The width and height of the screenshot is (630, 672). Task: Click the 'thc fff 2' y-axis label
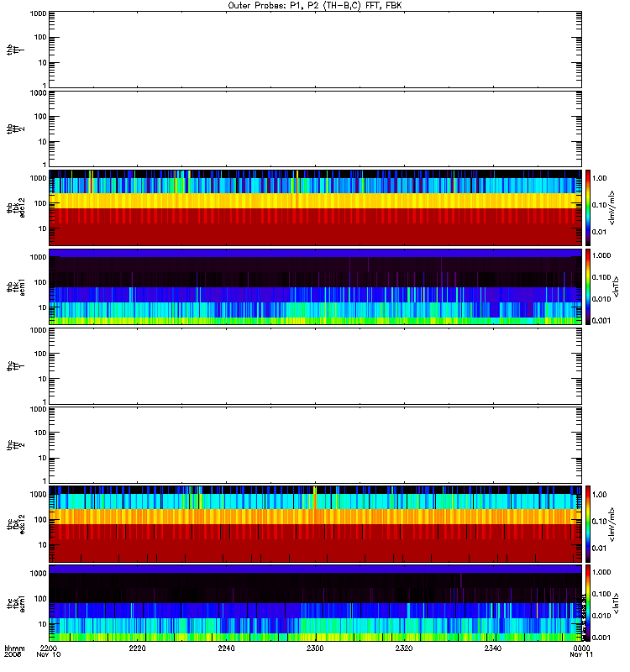(16, 445)
